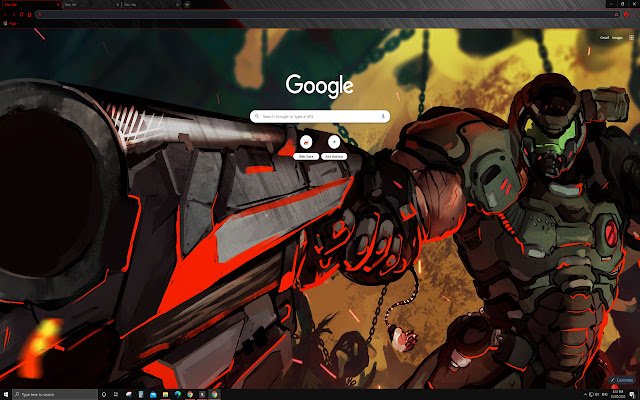Screen dimensions: 640x400
Task: Click the taskbar search box
Action: 55,394
